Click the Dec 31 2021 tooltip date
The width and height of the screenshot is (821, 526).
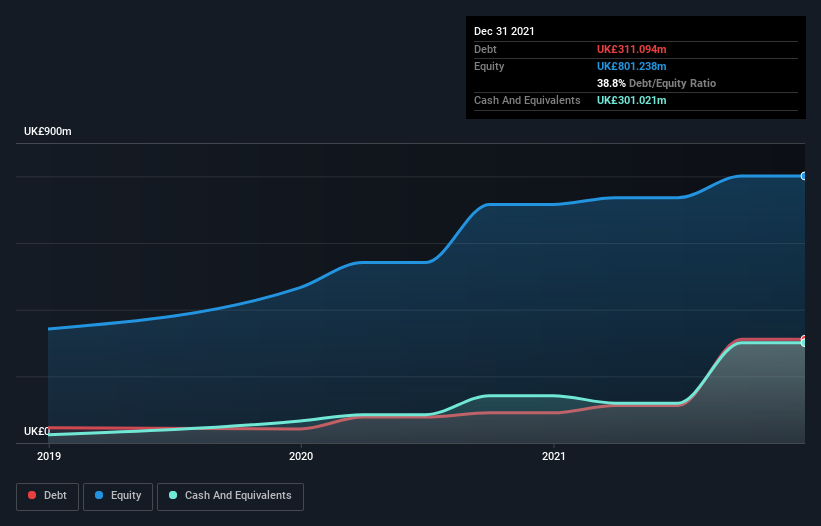[504, 31]
